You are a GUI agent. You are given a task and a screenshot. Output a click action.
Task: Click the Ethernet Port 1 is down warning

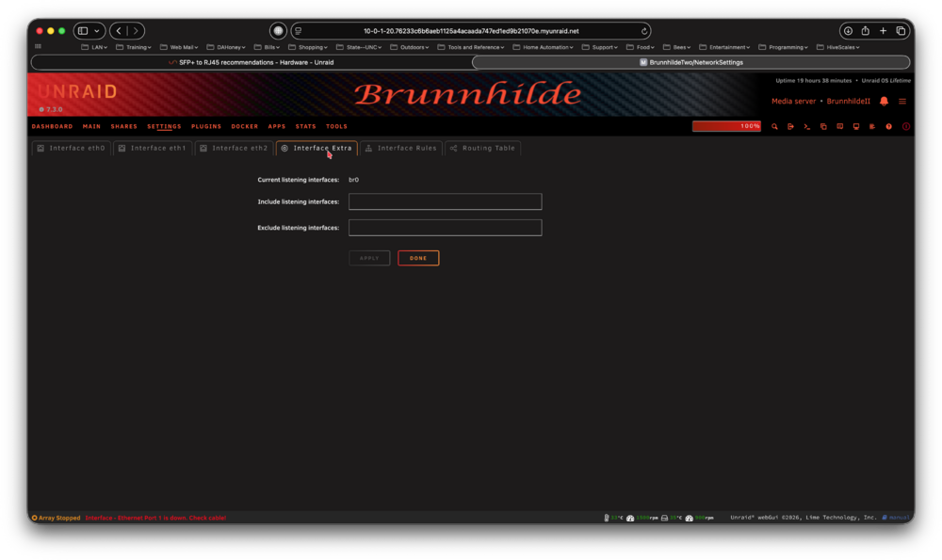click(x=155, y=518)
